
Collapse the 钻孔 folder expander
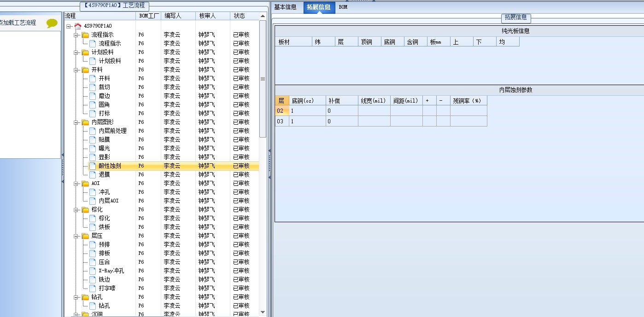click(76, 297)
